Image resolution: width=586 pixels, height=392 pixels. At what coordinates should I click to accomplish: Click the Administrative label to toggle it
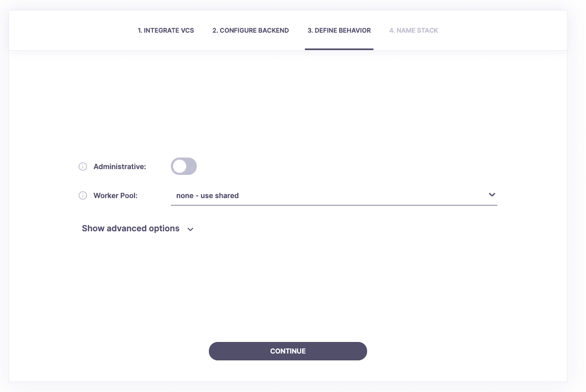[x=120, y=166]
